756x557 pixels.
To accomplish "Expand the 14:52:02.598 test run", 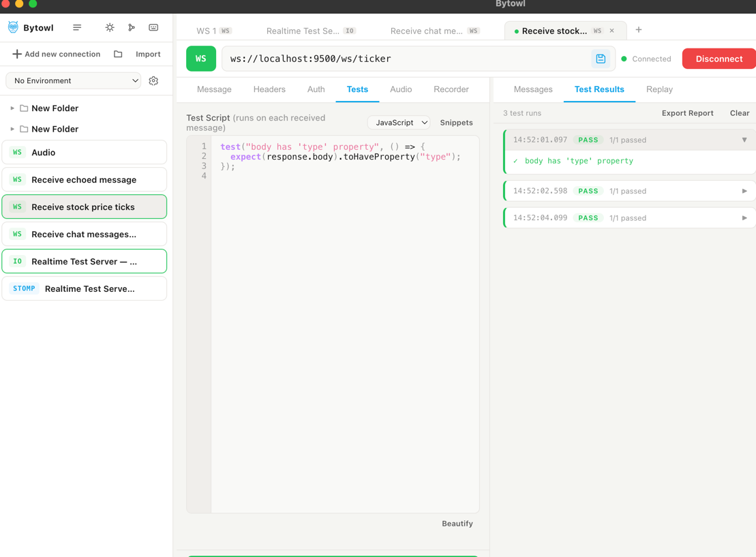I will coord(744,191).
